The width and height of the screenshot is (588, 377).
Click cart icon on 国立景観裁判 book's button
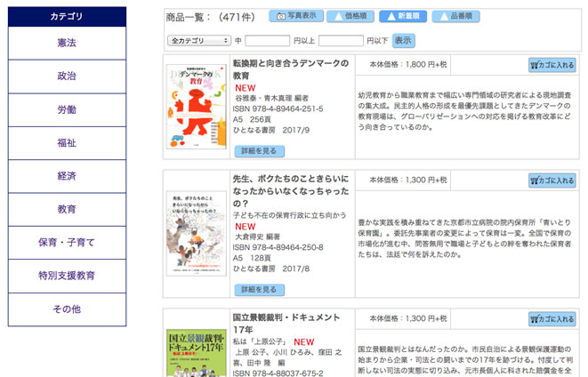(535, 319)
